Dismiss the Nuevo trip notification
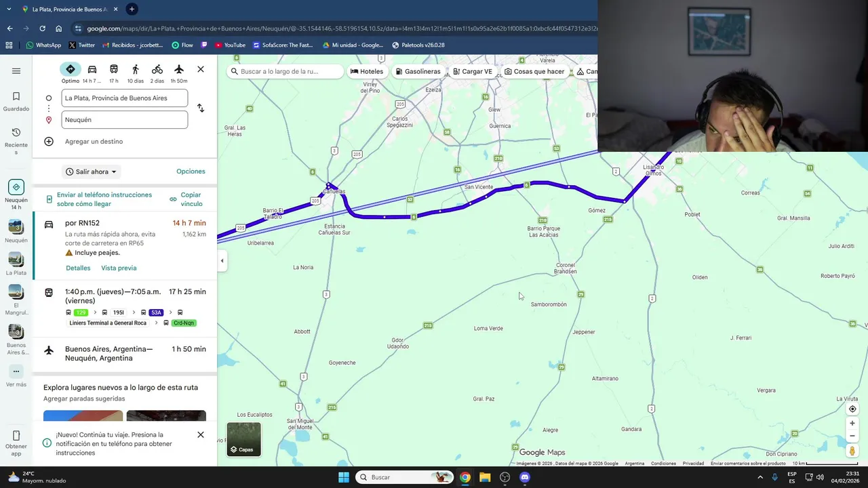The width and height of the screenshot is (868, 488). (201, 434)
